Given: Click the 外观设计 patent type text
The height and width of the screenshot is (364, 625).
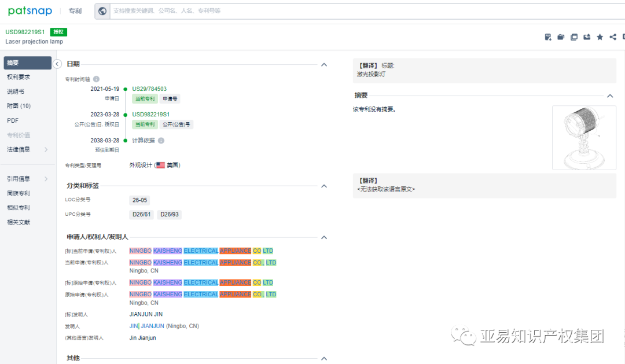Looking at the screenshot, I should click(140, 165).
